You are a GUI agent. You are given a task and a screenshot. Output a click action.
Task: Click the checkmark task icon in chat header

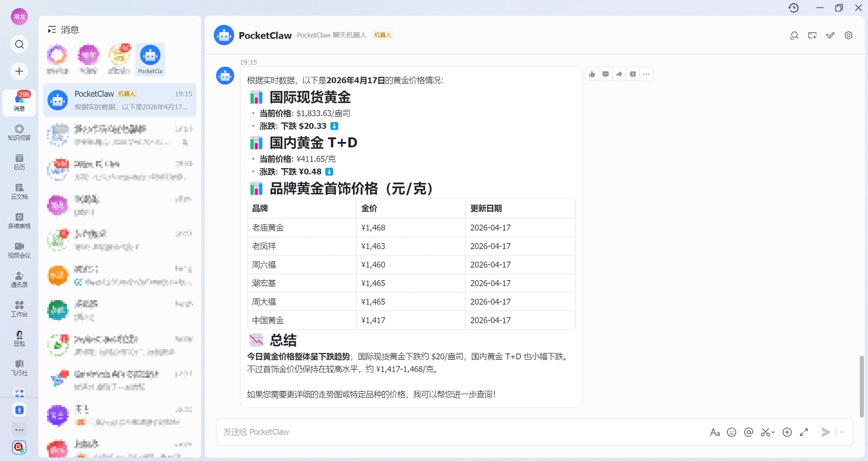tap(830, 35)
